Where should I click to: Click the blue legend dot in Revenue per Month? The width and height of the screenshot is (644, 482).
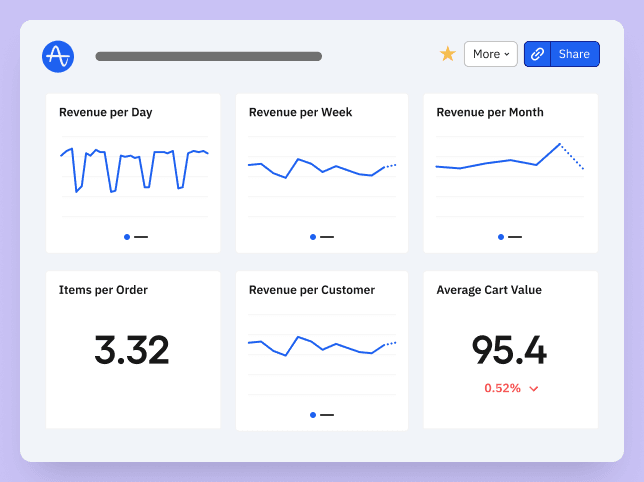(x=502, y=237)
